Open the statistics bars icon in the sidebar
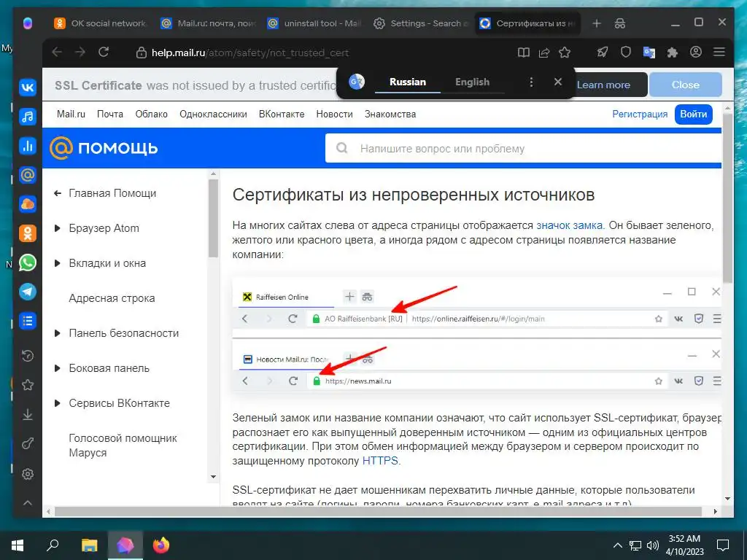This screenshot has height=560, width=747. (28, 146)
